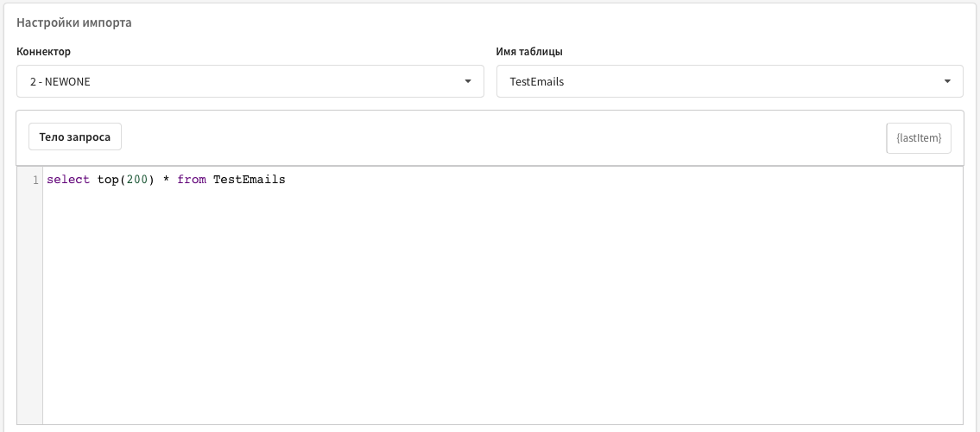Image resolution: width=980 pixels, height=432 pixels.
Task: Place cursor on the from keyword
Action: click(191, 180)
